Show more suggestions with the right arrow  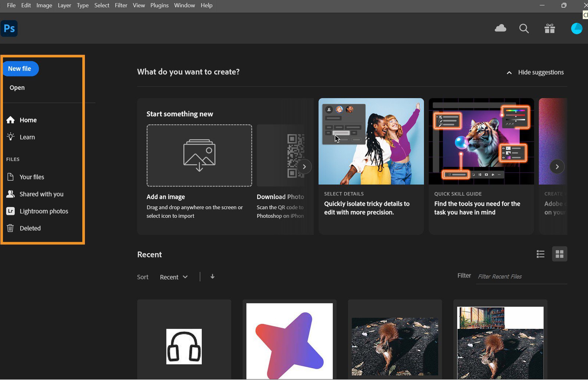tap(557, 166)
